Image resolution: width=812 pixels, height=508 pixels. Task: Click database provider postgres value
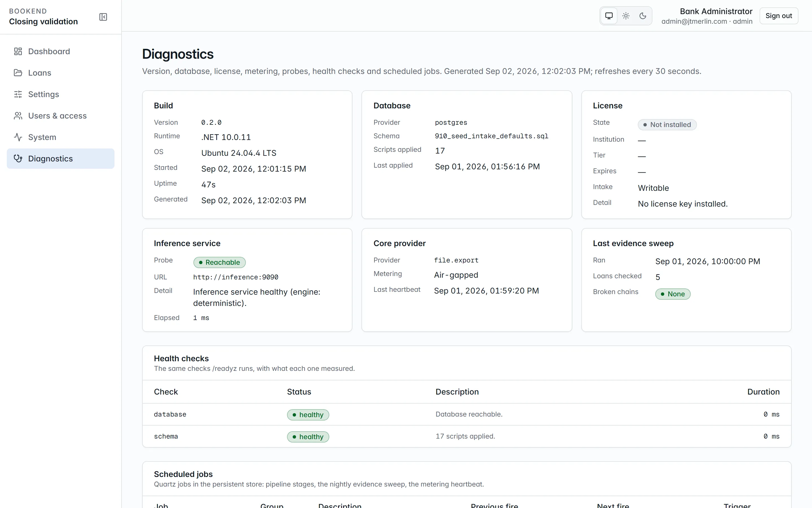(x=451, y=123)
